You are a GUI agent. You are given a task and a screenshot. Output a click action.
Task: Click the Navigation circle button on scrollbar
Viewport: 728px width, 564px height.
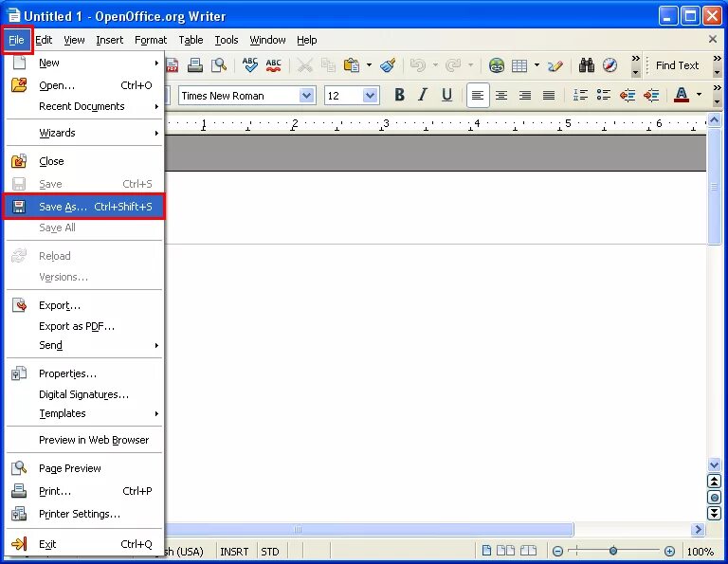pos(714,497)
